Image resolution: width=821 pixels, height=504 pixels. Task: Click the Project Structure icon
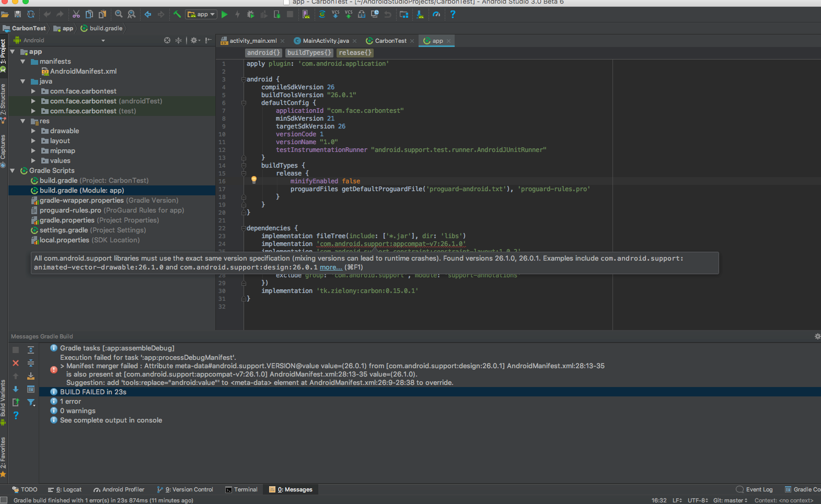tap(404, 15)
